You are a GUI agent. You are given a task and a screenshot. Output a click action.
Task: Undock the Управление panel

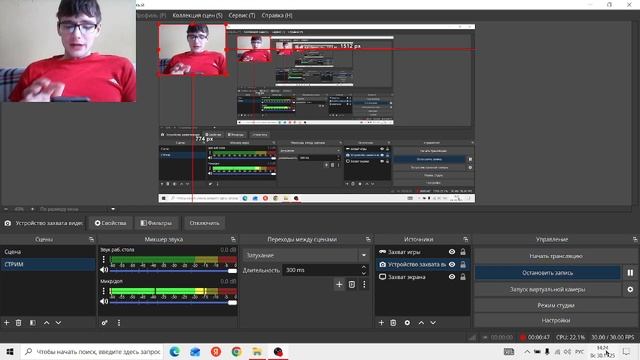coord(635,239)
